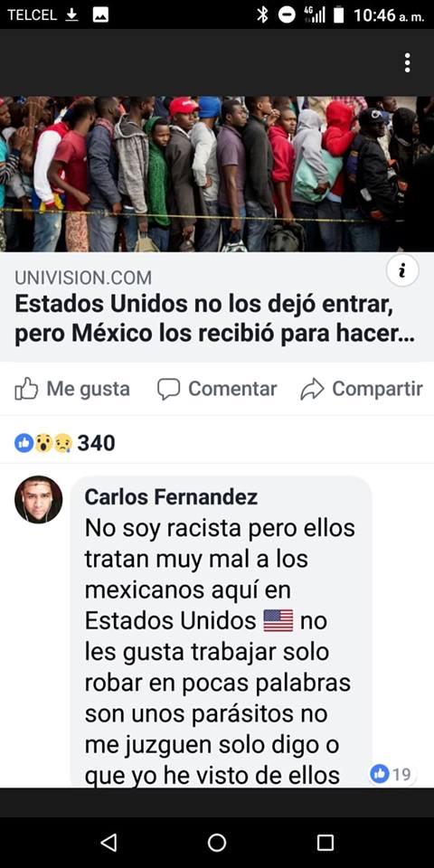Tap the thumbs-up Me gusta icon
The image size is (434, 868).
[26, 389]
